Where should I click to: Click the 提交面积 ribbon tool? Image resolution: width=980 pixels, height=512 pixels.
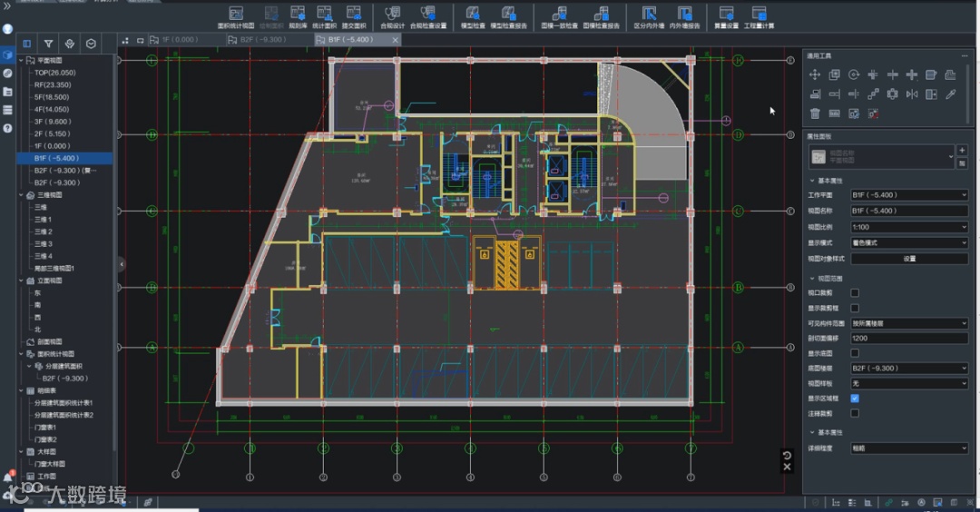coord(354,17)
